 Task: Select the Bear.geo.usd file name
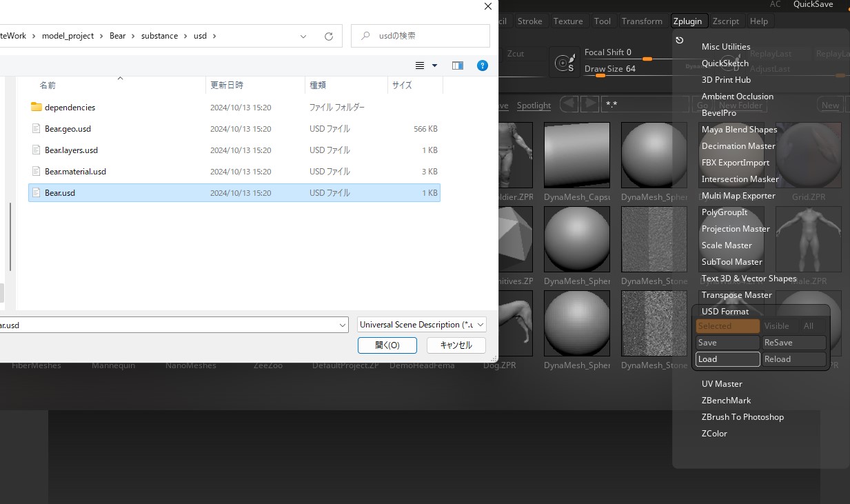coord(68,129)
